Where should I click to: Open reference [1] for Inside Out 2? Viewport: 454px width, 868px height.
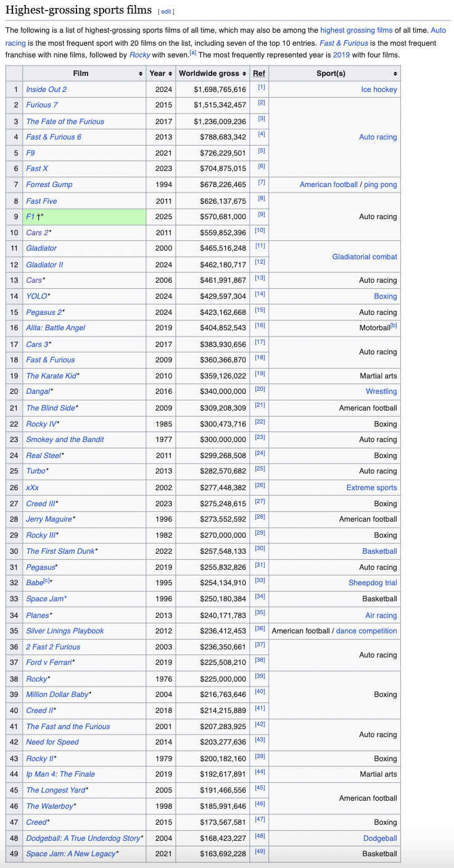click(262, 88)
